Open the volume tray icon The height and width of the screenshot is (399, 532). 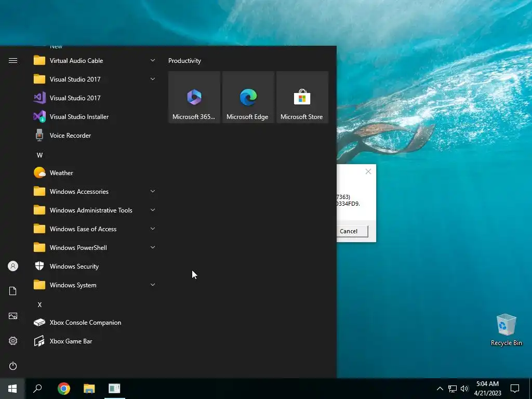(464, 389)
